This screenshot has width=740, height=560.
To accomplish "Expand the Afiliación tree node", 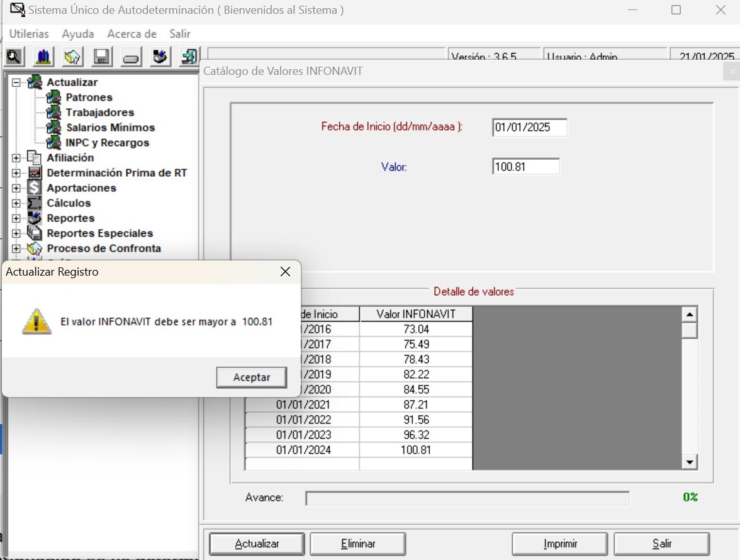I will click(x=16, y=158).
